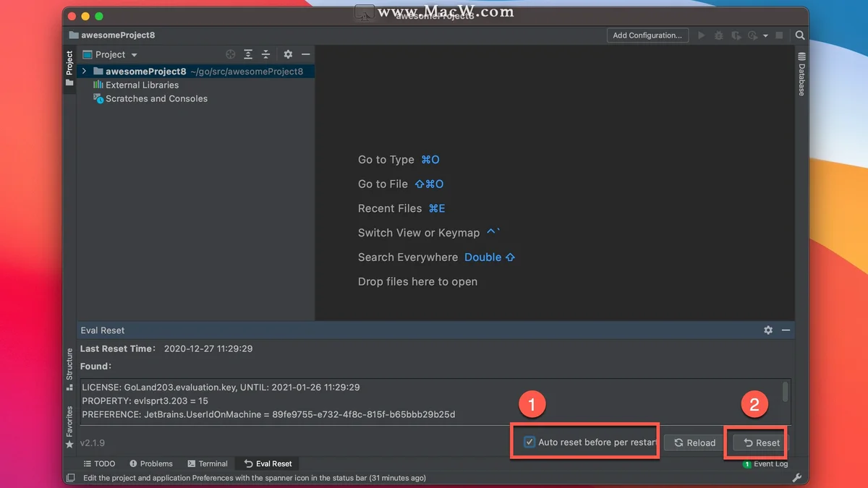Click the Run icon in the toolbar
This screenshot has height=488, width=868.
(701, 35)
